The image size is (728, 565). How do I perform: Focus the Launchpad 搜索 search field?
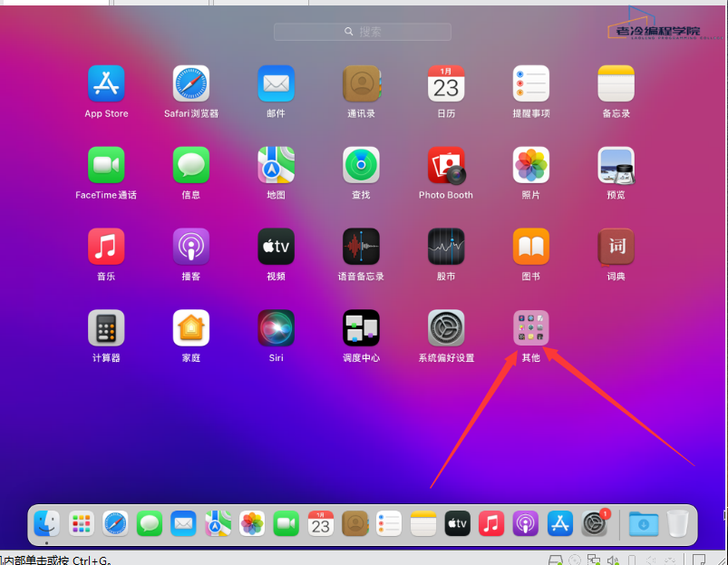click(363, 32)
